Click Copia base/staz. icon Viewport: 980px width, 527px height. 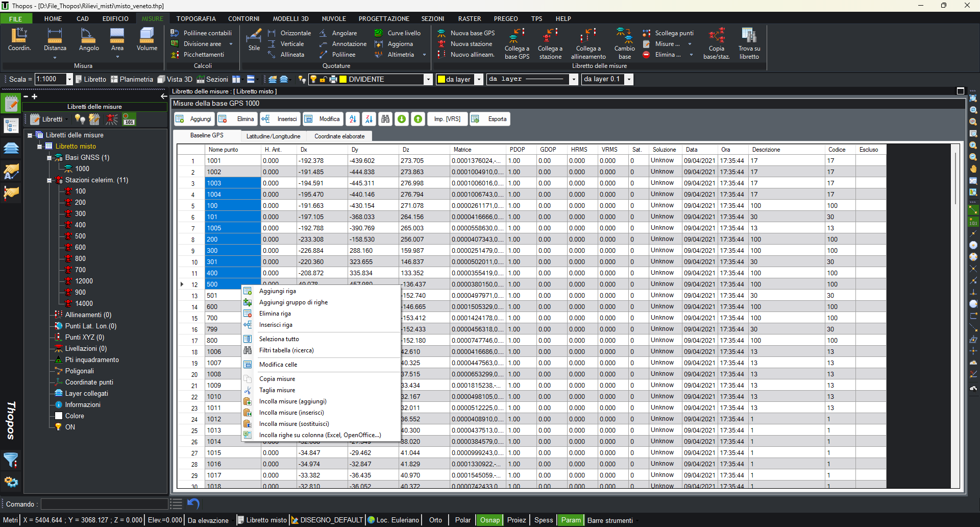717,44
